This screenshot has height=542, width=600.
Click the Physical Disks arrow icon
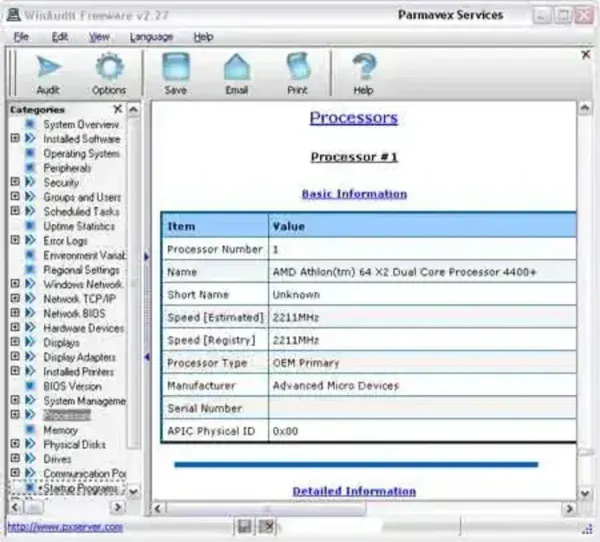(30, 444)
